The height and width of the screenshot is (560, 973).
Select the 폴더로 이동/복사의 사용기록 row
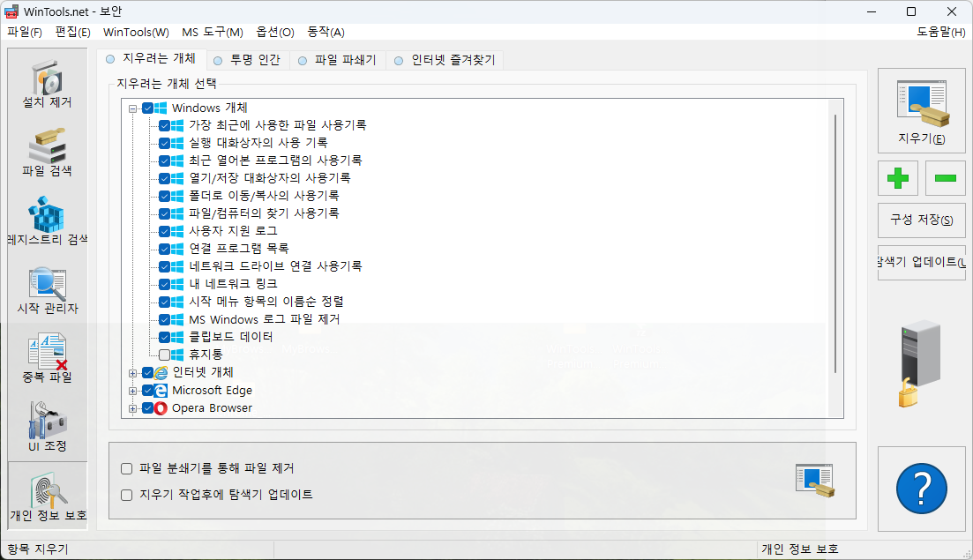point(264,196)
